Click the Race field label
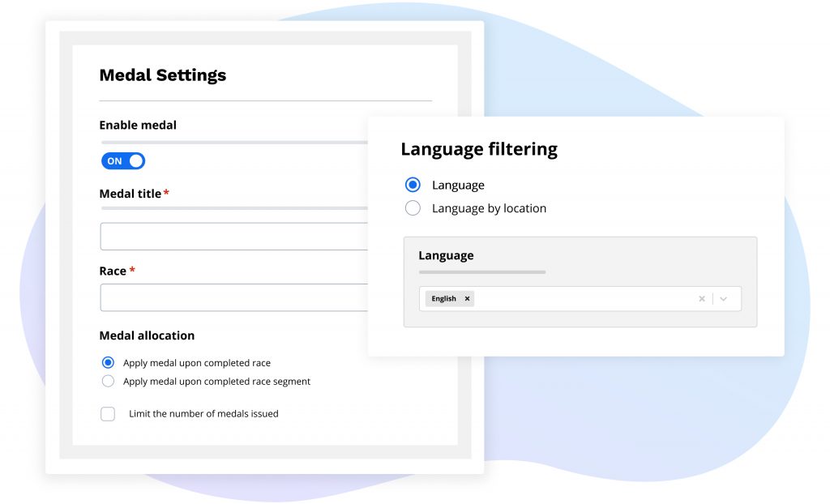This screenshot has width=830, height=504. [x=113, y=271]
